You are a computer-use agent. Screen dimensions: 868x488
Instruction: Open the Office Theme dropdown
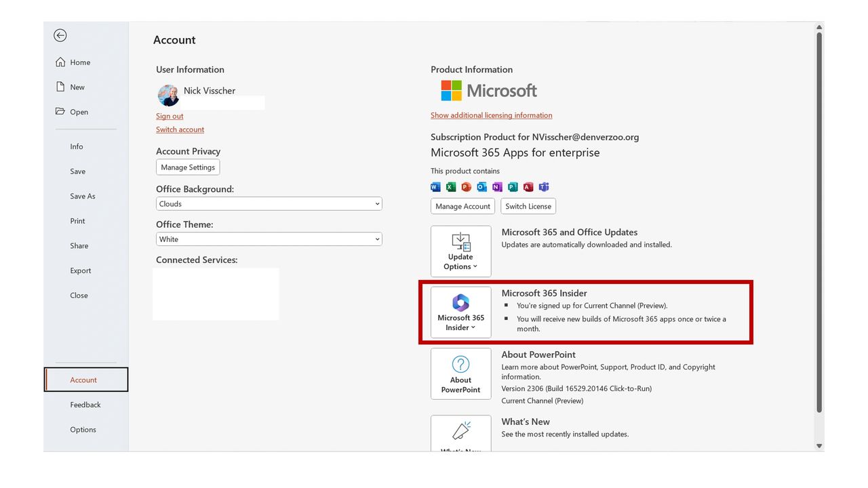[x=269, y=239]
